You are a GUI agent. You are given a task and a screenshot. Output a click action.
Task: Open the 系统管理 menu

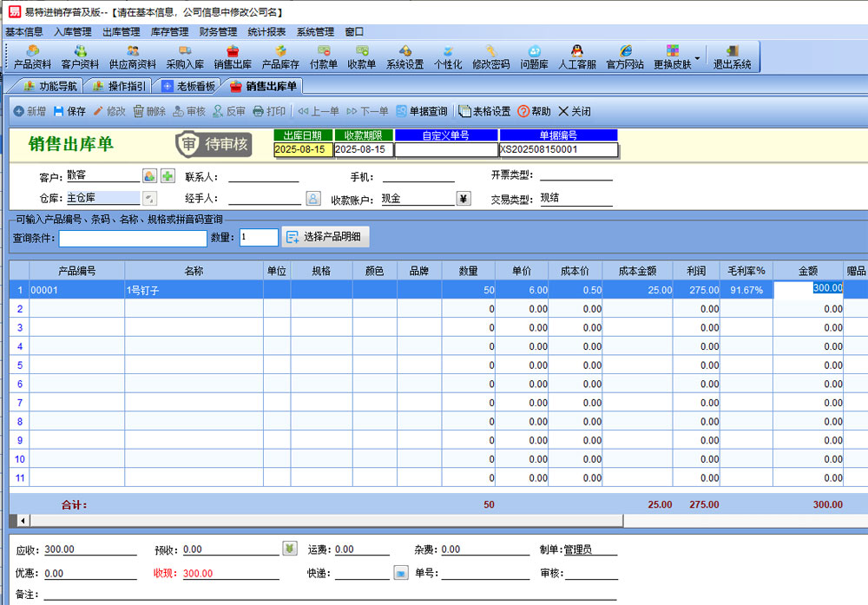tap(316, 32)
